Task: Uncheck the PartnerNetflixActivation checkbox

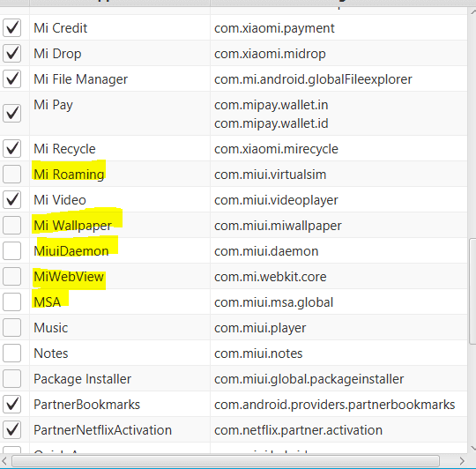Action: coord(11,430)
